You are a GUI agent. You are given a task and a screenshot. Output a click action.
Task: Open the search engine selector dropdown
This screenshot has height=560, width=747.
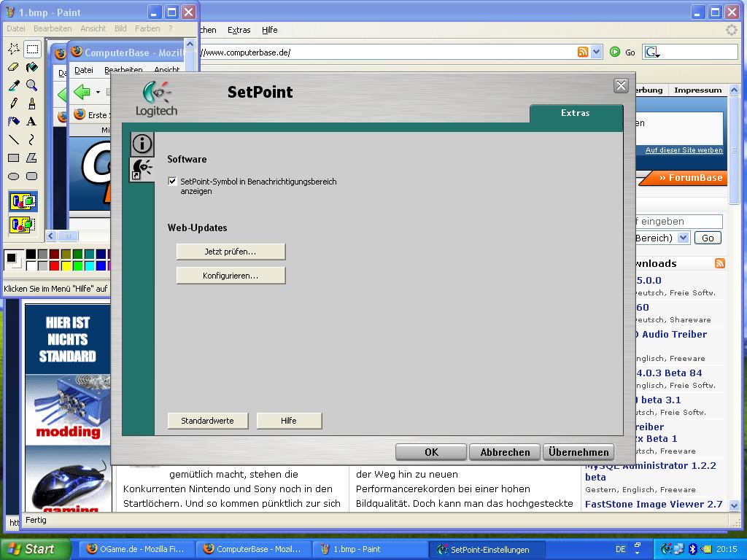click(x=652, y=52)
